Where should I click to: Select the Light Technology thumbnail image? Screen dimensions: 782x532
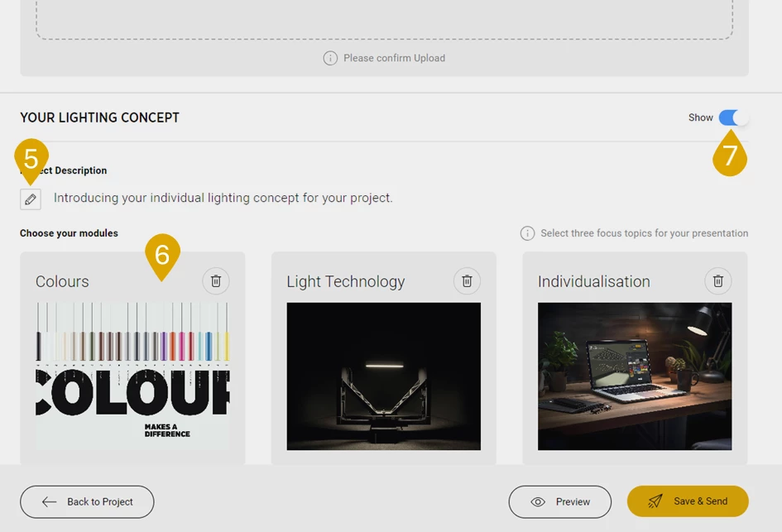click(x=383, y=376)
